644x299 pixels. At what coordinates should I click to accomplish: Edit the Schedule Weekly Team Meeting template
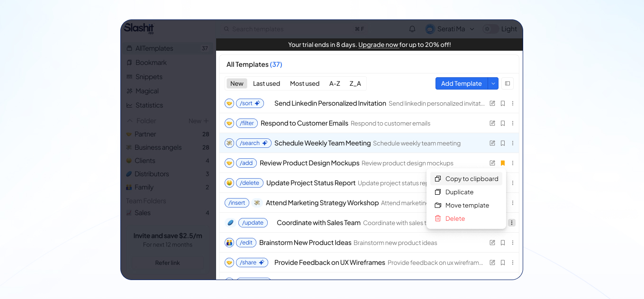pos(492,143)
